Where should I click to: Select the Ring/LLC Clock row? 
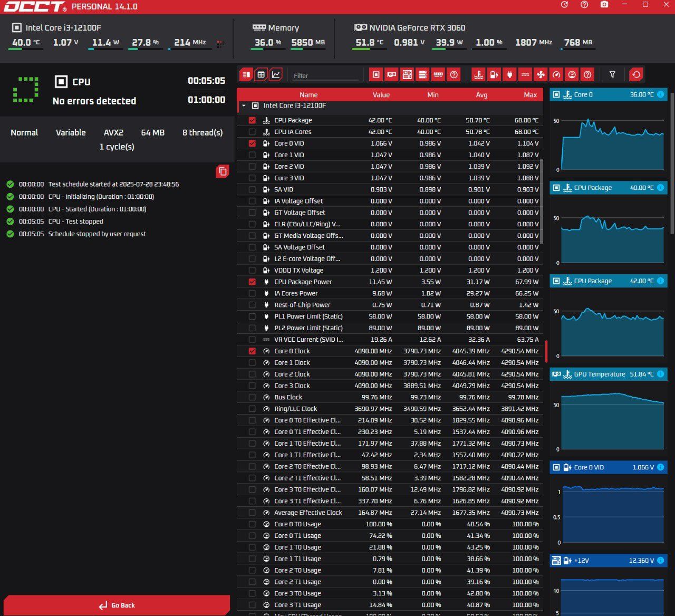tap(390, 409)
